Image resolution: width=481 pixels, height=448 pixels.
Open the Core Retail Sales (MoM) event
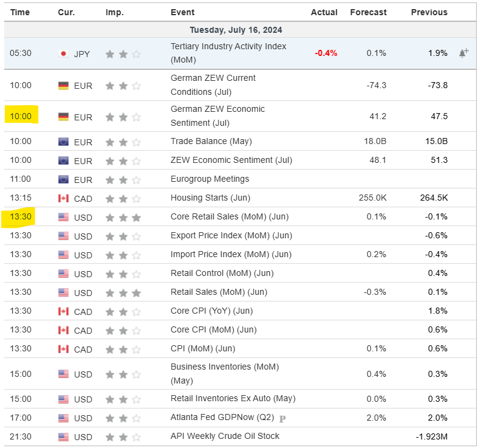pyautogui.click(x=230, y=217)
